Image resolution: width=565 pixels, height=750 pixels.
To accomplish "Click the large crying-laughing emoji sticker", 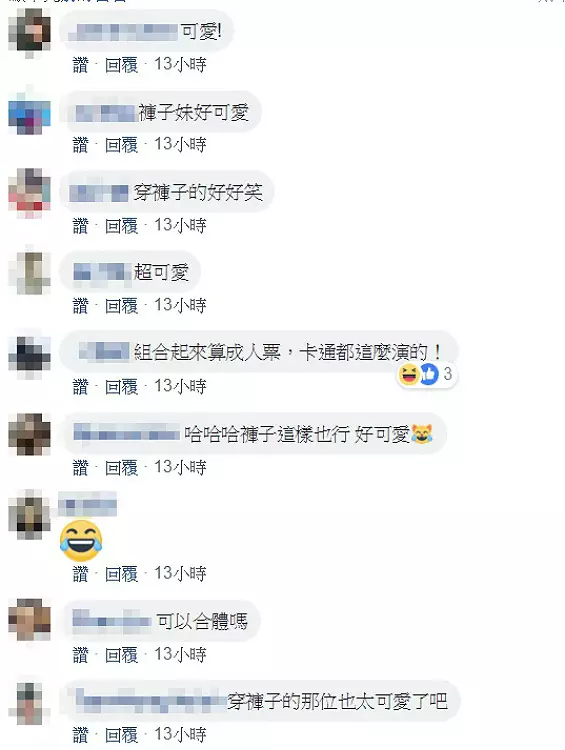I will coord(81,541).
